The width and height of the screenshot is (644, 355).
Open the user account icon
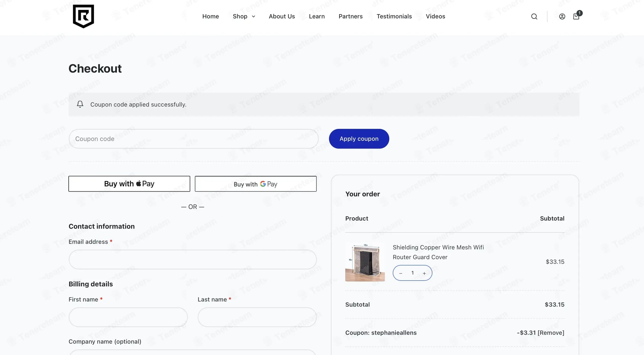(562, 17)
